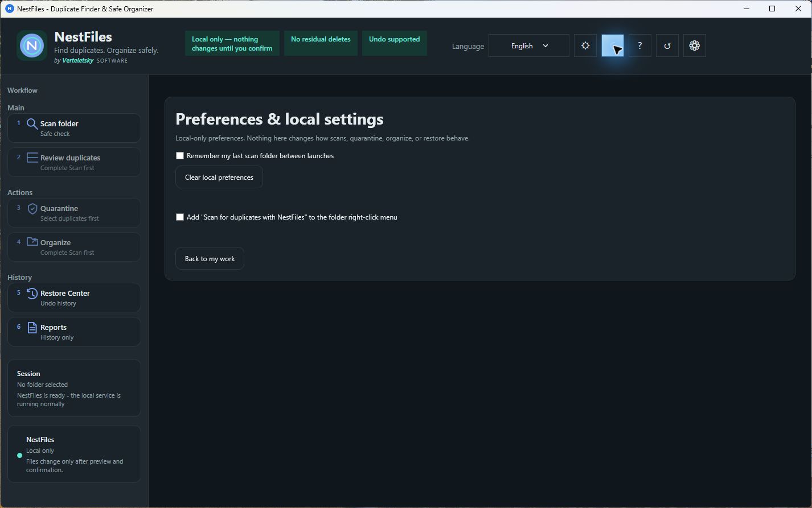
Task: Click the circular arrow refresh icon
Action: pyautogui.click(x=667, y=46)
